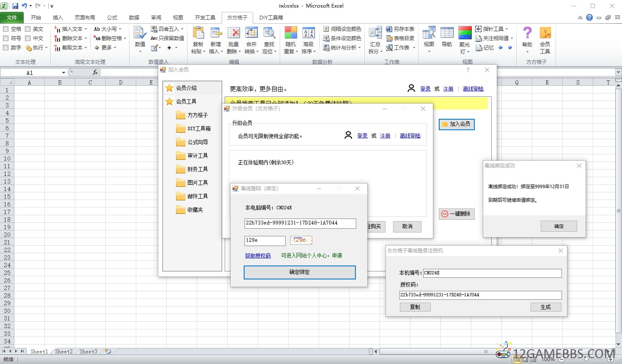622x364 pixels.
Task: Open the 帮助 help question-mark icon
Action: (527, 40)
